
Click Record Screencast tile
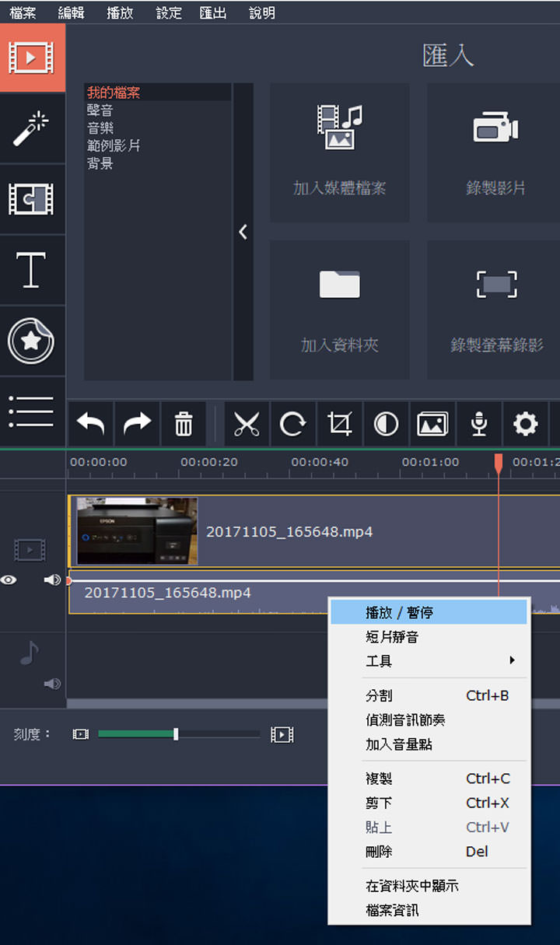click(x=495, y=310)
